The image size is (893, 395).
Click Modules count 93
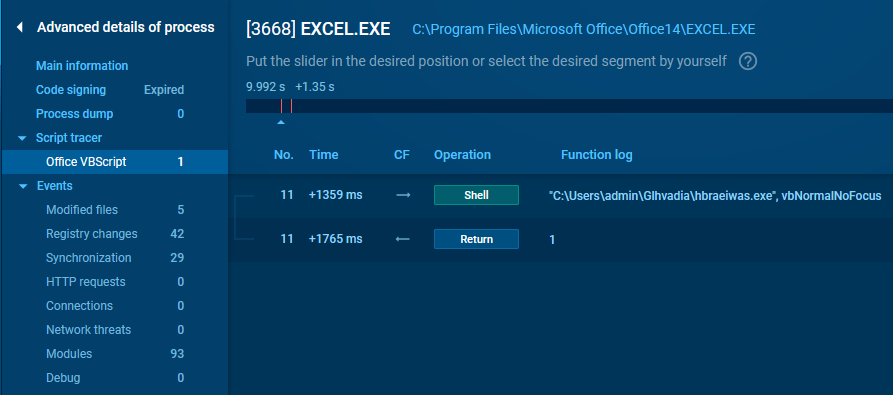pyautogui.click(x=177, y=353)
